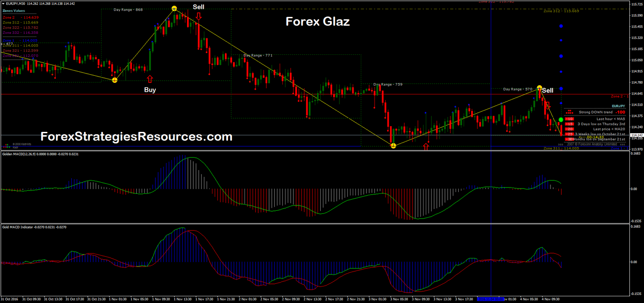Collapse the EURJPY,M30 chart header triangle
Image resolution: width=644 pixels, height=303 pixels.
[x=4, y=3]
